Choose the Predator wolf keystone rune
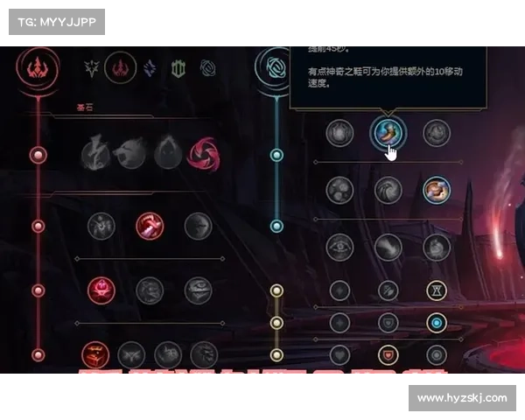 [131, 154]
